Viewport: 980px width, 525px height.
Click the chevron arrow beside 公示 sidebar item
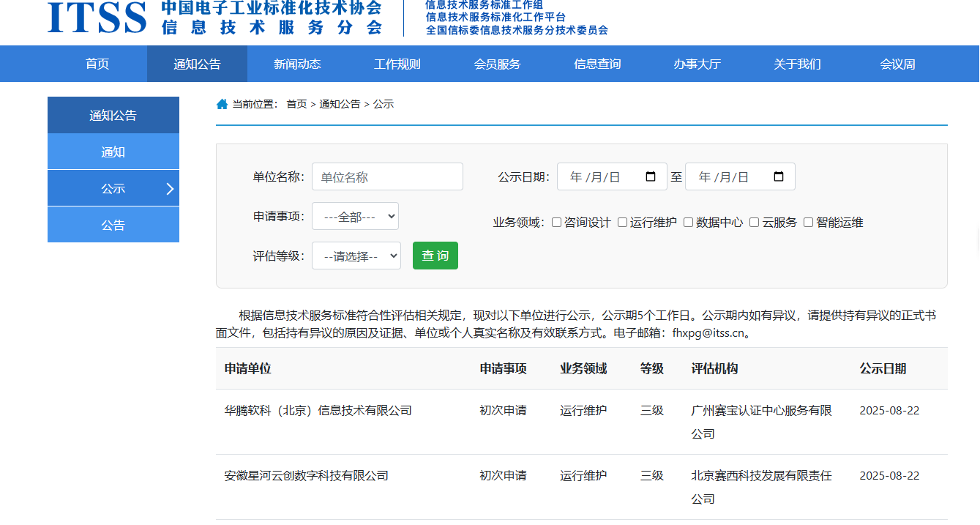coord(170,189)
